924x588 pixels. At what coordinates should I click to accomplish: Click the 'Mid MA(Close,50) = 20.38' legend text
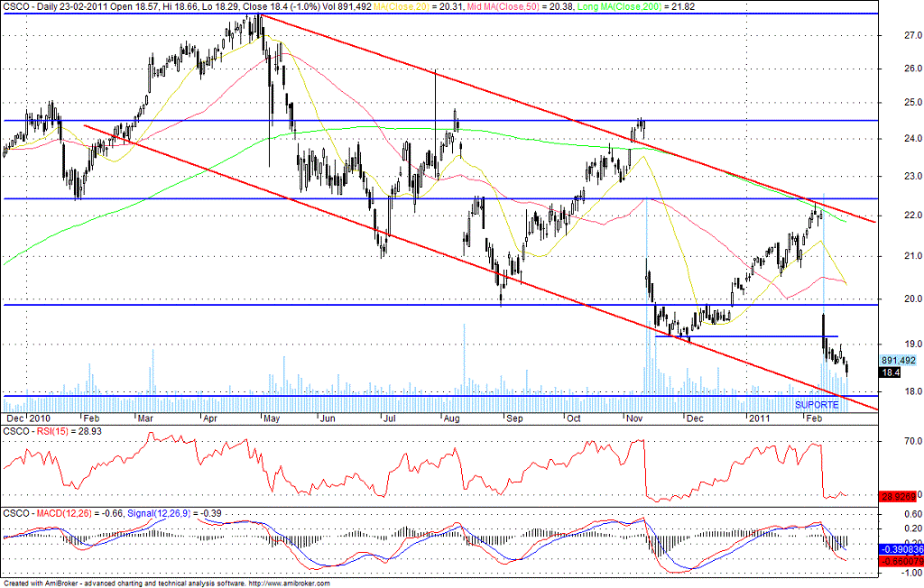(519, 6)
